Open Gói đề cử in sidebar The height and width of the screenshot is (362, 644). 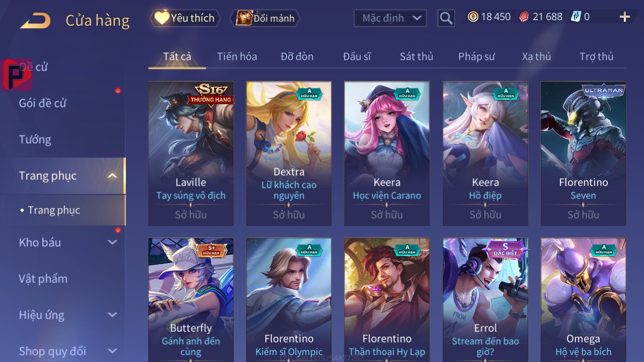tap(43, 103)
